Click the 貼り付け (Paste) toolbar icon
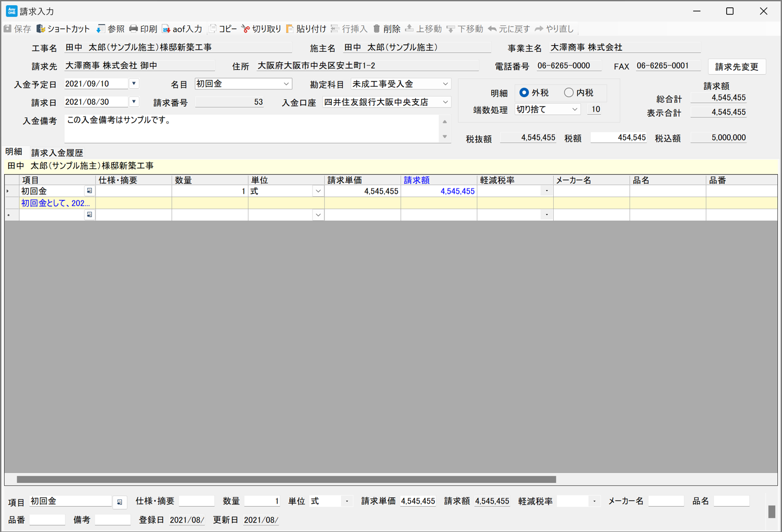 pyautogui.click(x=290, y=29)
